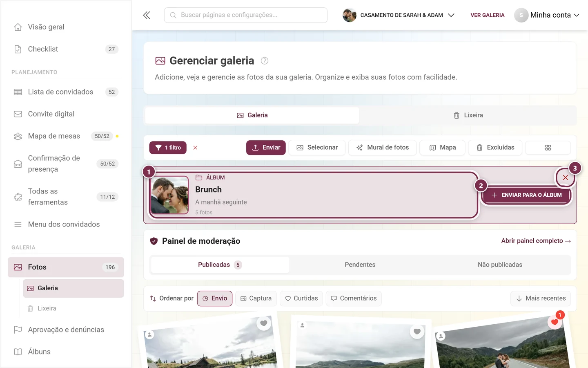Open Lista de convidados page
Screen dimensions: 588x368
point(66,92)
